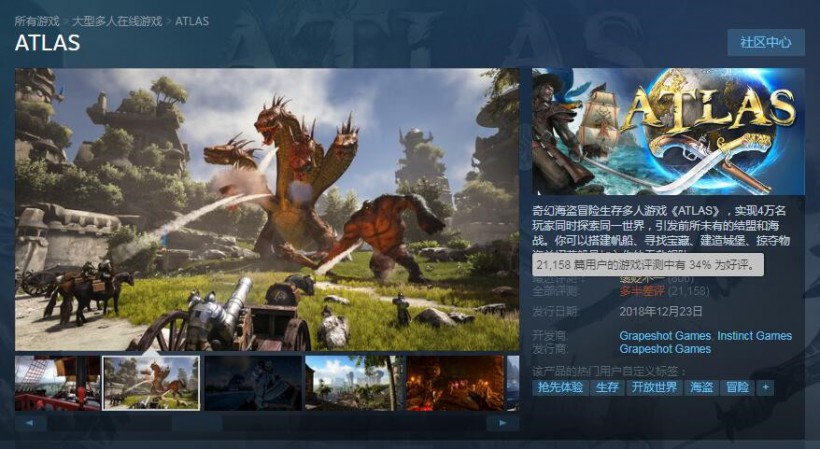Open the 社区中心 community hub button
The width and height of the screenshot is (820, 449).
(765, 43)
